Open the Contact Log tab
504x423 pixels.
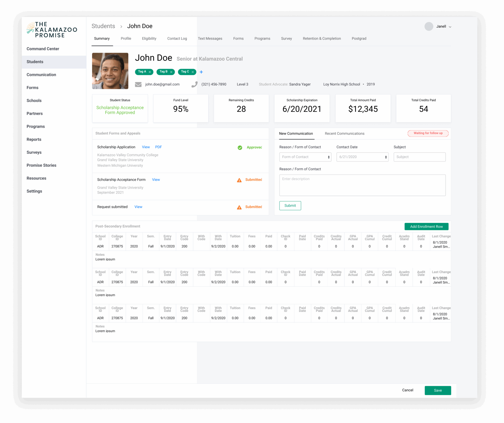pos(177,38)
